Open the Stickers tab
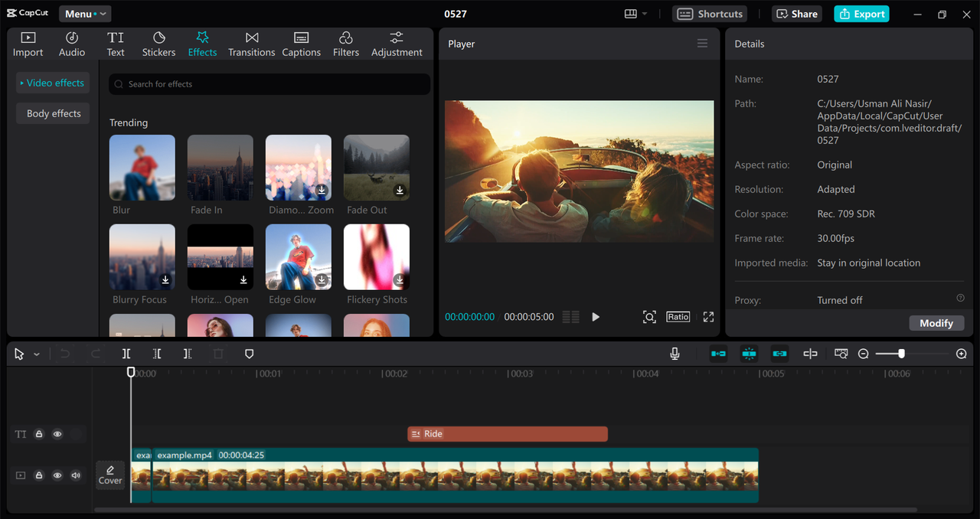 pyautogui.click(x=158, y=44)
